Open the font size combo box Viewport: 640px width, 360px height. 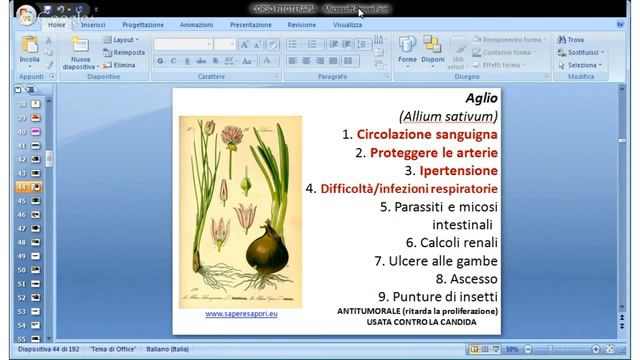click(224, 44)
